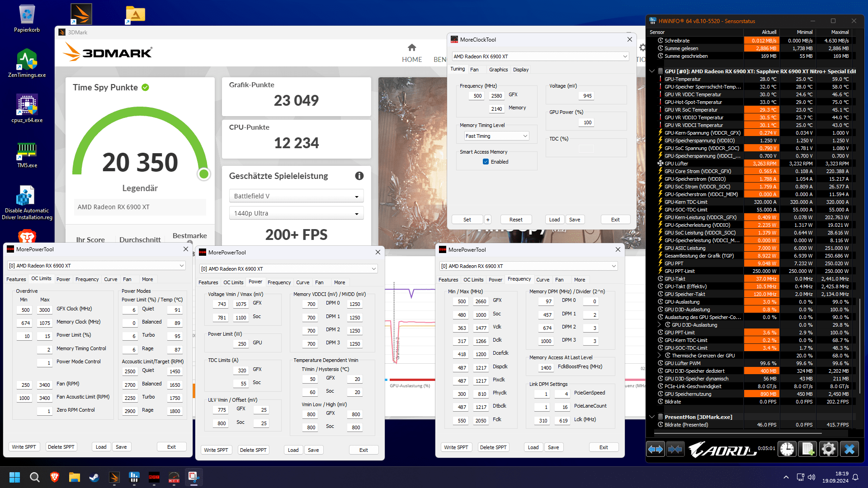Show hidden tray icons chevron
This screenshot has width=868, height=488.
[786, 477]
